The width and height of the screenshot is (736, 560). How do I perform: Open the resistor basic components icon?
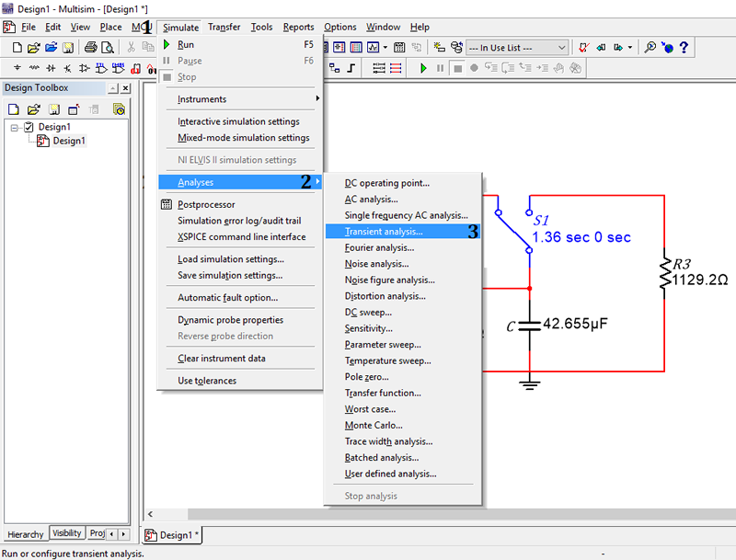(x=34, y=68)
